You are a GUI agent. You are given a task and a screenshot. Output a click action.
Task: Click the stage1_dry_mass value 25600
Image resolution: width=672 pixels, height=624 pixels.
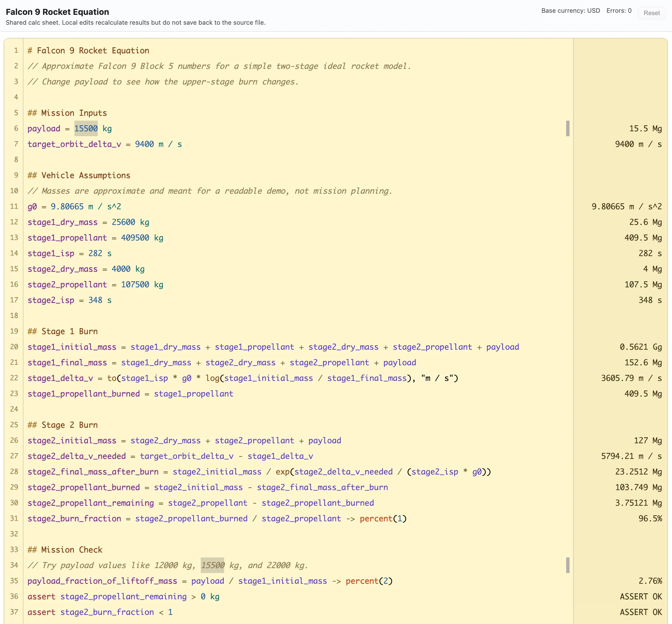(x=123, y=222)
